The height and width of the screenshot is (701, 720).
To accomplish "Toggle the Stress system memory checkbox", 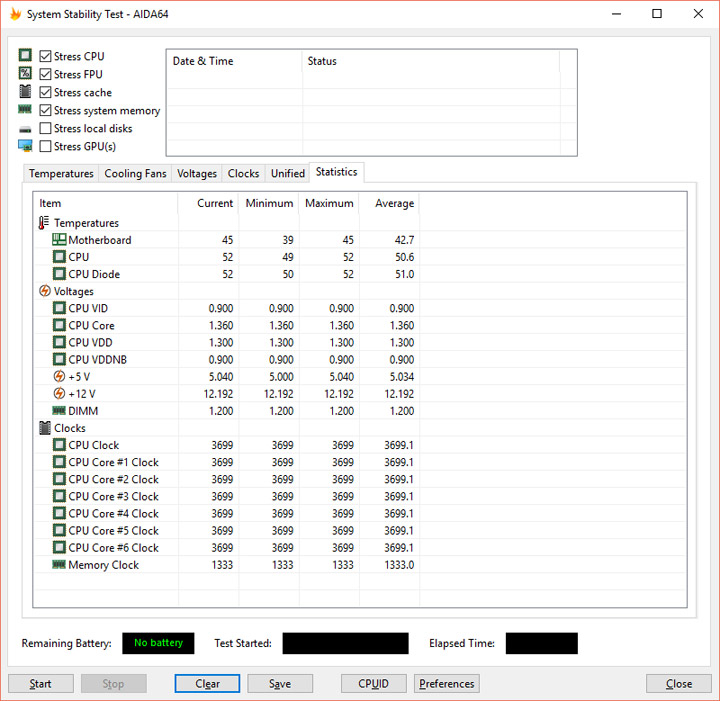I will (x=45, y=110).
